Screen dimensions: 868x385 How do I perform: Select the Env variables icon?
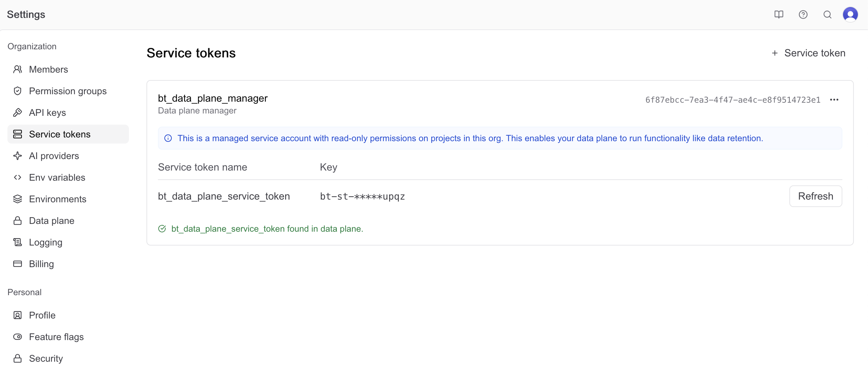(18, 177)
